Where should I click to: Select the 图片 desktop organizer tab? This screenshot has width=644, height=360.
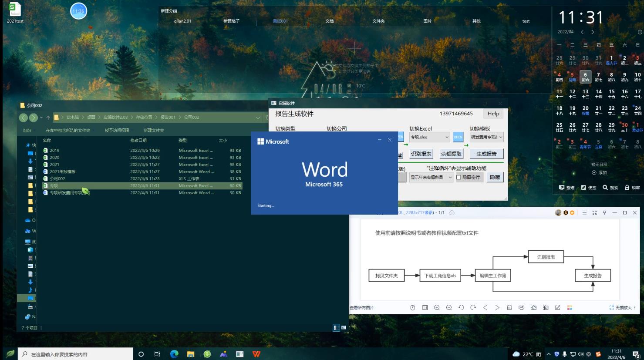[x=428, y=21]
